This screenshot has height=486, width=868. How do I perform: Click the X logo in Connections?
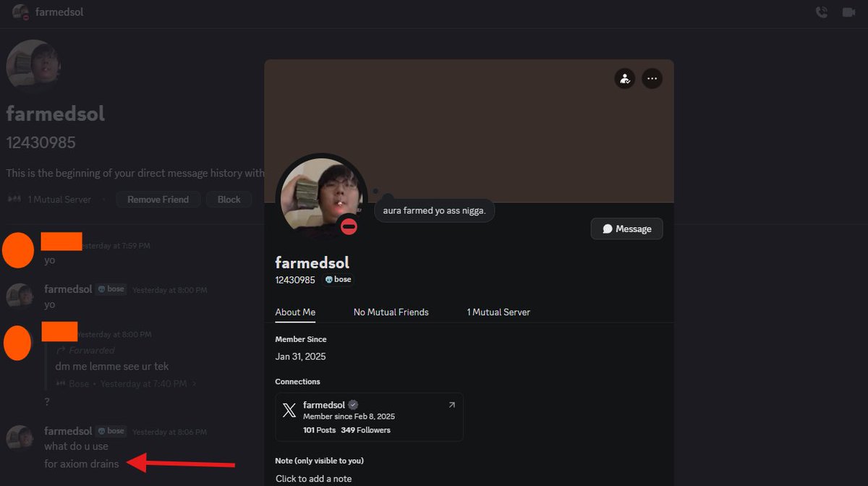pos(289,411)
